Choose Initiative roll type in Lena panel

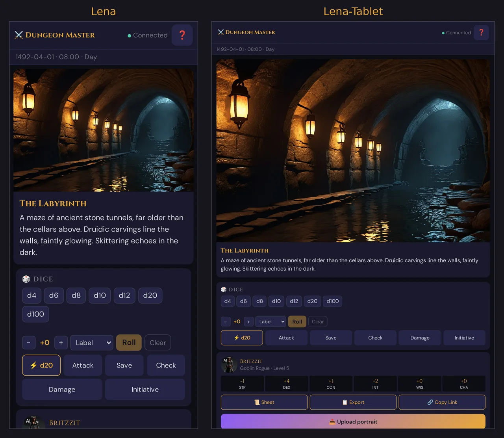coord(145,390)
